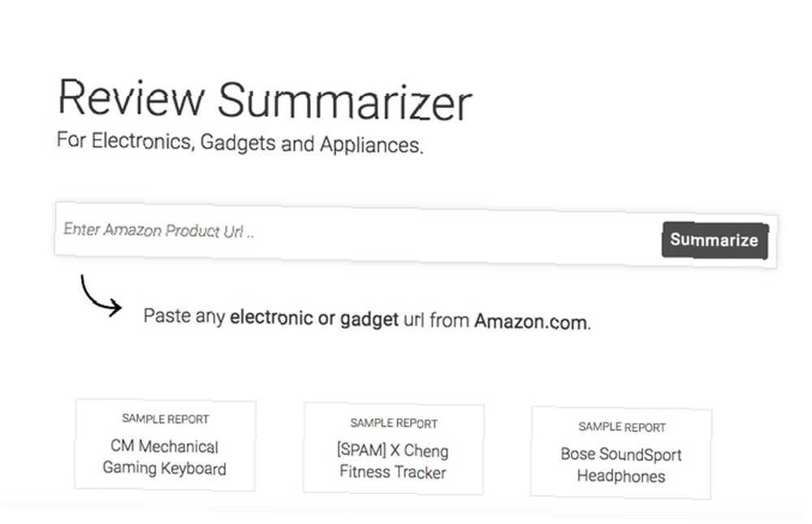This screenshot has height=524, width=812.
Task: Select the Review Summarizer heading
Action: [265, 100]
